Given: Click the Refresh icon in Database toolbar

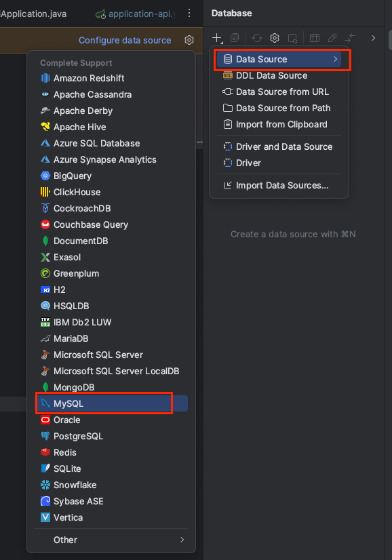Looking at the screenshot, I should (x=256, y=38).
